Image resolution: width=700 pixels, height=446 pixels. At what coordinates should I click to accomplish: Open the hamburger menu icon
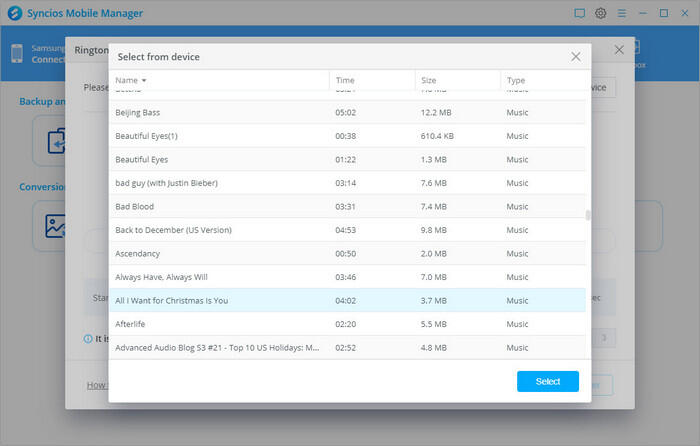click(622, 13)
